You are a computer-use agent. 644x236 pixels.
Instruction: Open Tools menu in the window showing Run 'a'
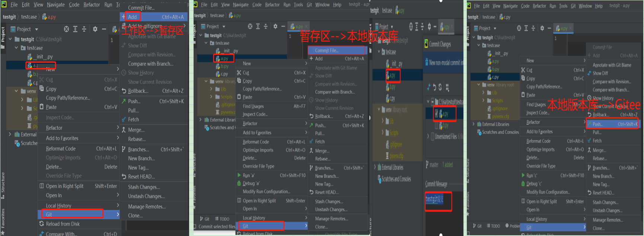[x=299, y=5]
